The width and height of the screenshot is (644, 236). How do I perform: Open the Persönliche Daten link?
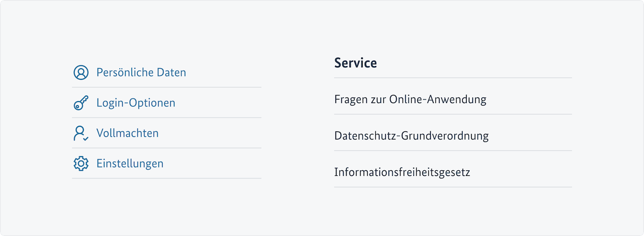click(x=141, y=73)
